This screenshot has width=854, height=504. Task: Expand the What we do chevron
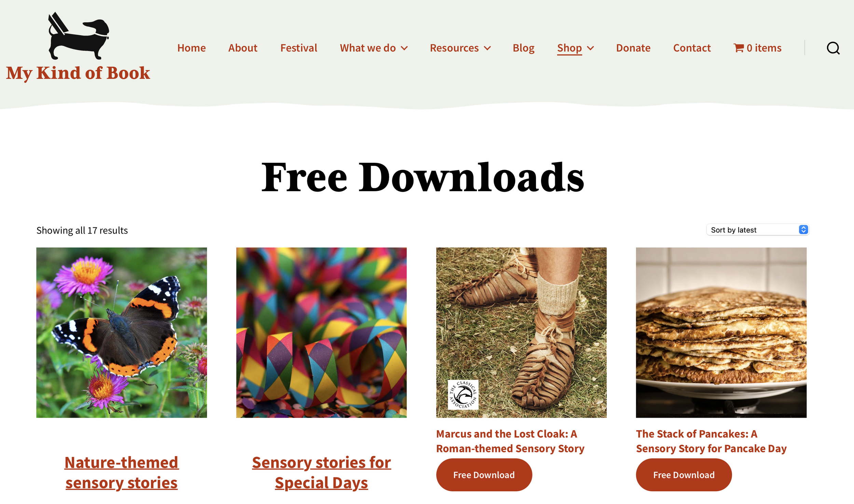[404, 48]
